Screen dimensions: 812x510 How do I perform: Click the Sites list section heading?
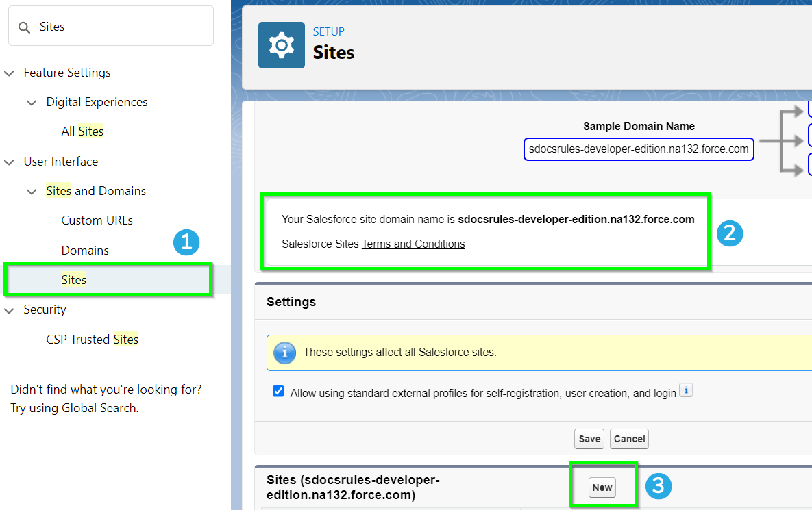tap(353, 487)
